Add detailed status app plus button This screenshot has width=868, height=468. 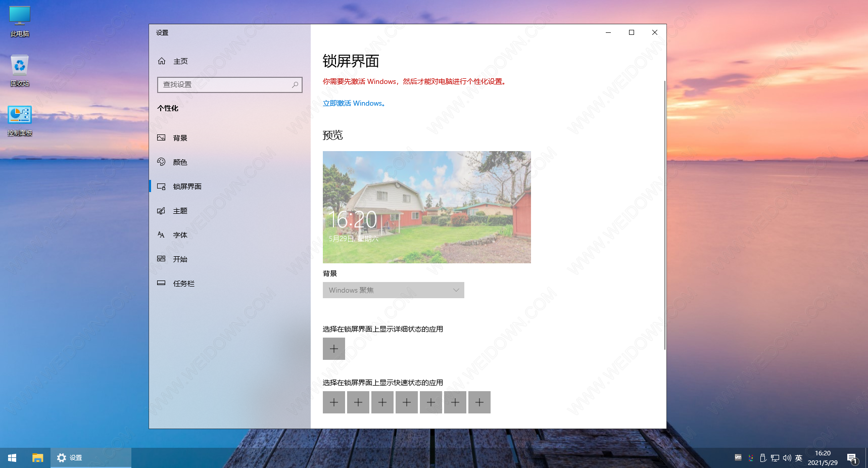pyautogui.click(x=334, y=349)
